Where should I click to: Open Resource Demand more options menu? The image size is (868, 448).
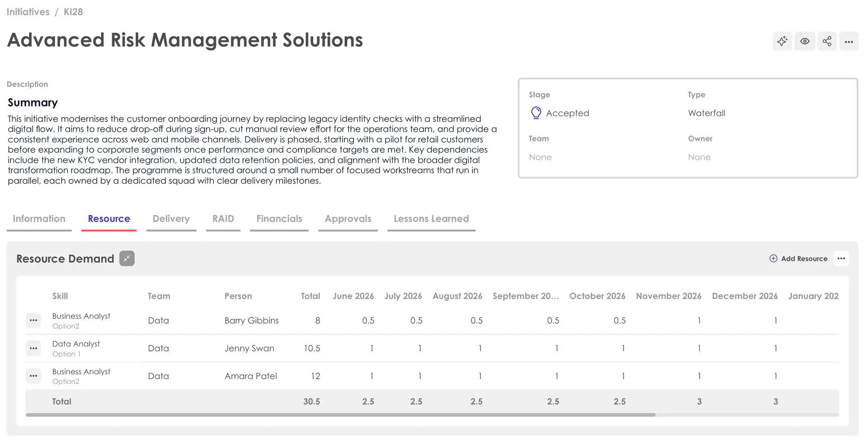841,258
